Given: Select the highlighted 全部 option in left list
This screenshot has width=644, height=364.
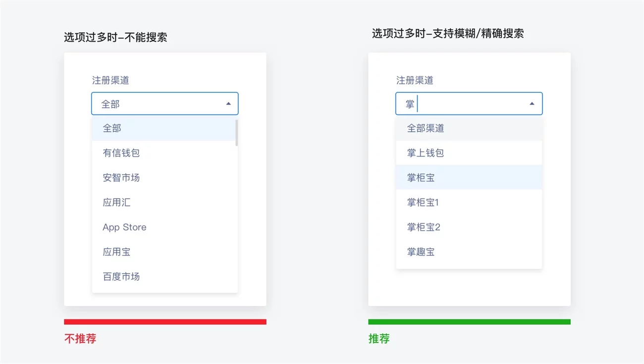Looking at the screenshot, I should pos(112,128).
